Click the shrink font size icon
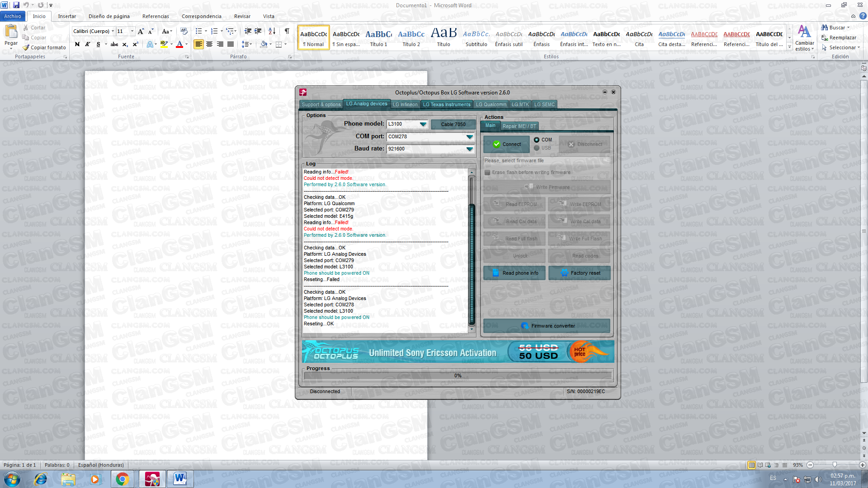 coord(151,31)
